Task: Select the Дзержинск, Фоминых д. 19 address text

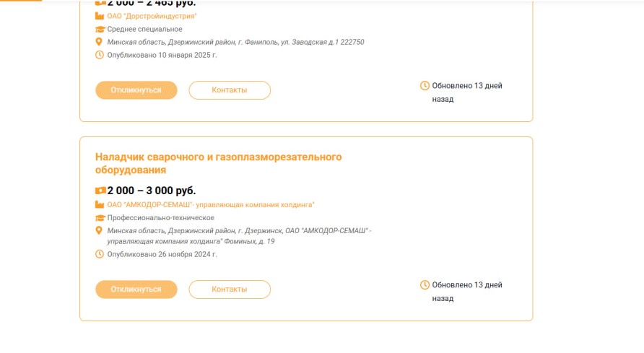Action: 239,236
